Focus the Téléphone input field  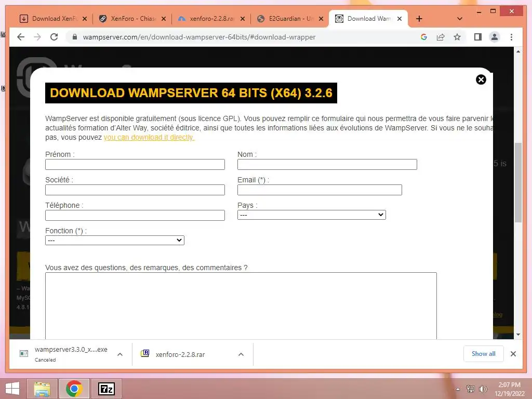click(x=135, y=215)
